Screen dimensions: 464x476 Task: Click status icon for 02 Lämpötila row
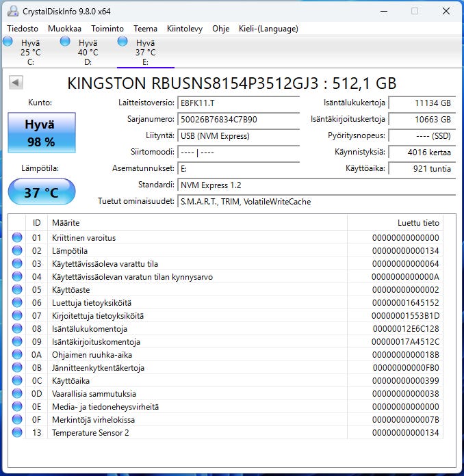(17, 250)
